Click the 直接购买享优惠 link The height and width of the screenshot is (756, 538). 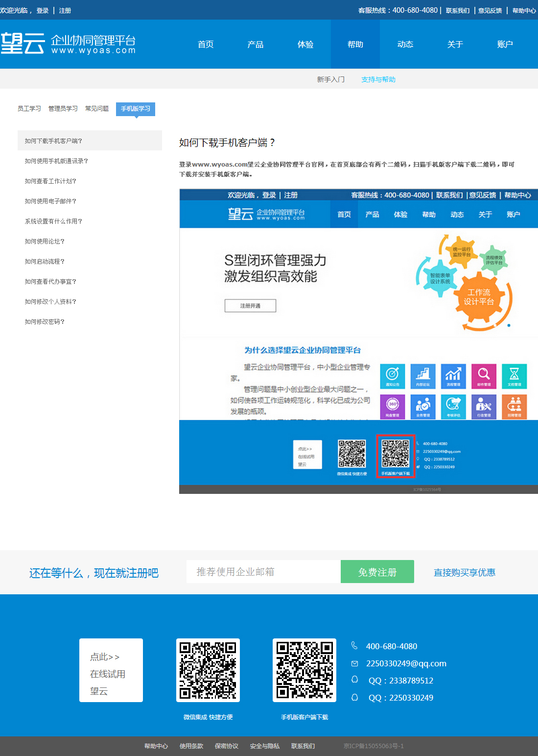tap(465, 572)
